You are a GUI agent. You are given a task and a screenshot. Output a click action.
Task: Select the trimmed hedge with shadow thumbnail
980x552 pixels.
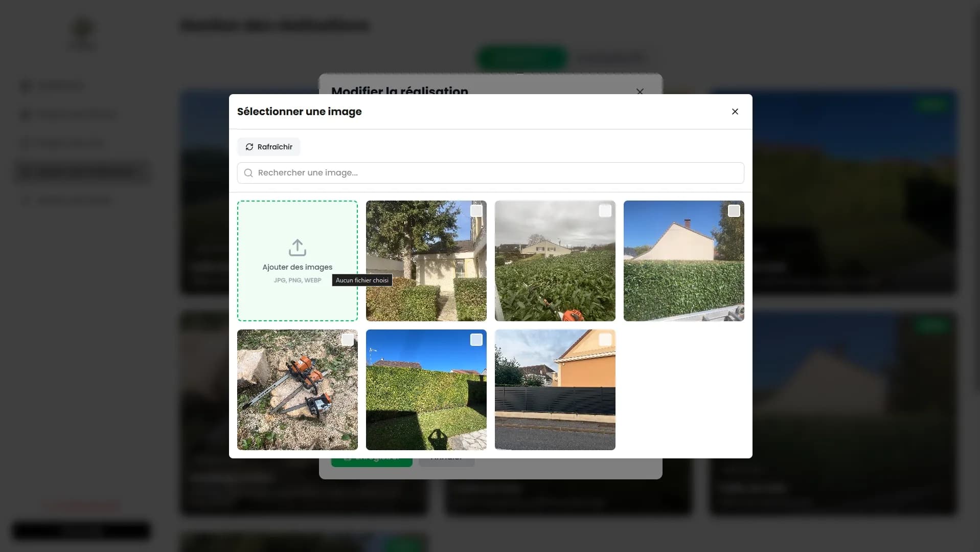pos(426,390)
